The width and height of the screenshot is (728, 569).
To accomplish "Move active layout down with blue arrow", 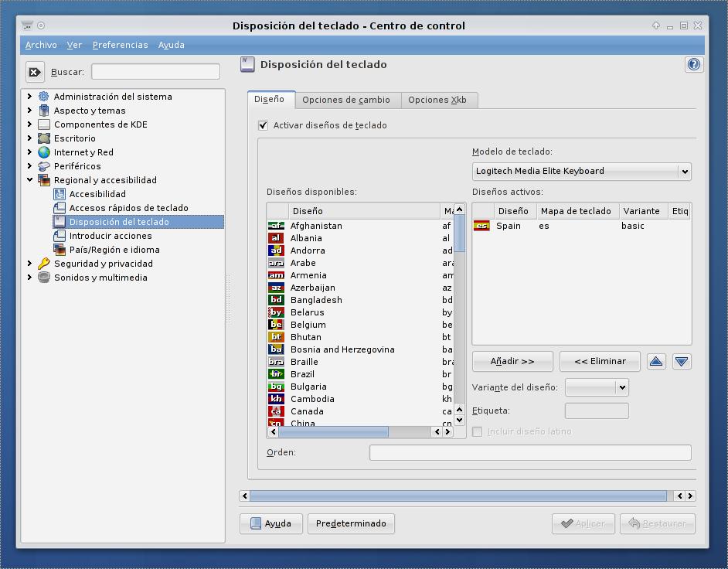I will pyautogui.click(x=682, y=361).
